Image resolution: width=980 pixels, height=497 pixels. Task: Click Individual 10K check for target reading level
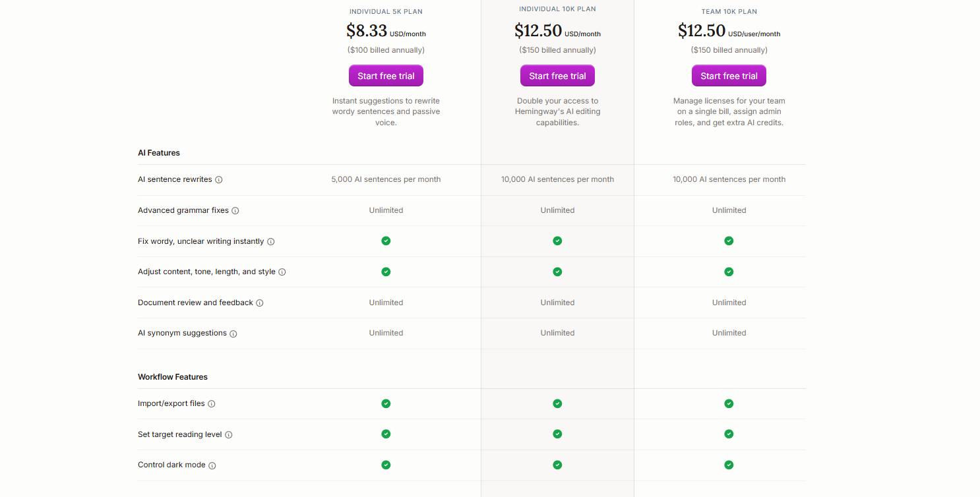click(557, 434)
